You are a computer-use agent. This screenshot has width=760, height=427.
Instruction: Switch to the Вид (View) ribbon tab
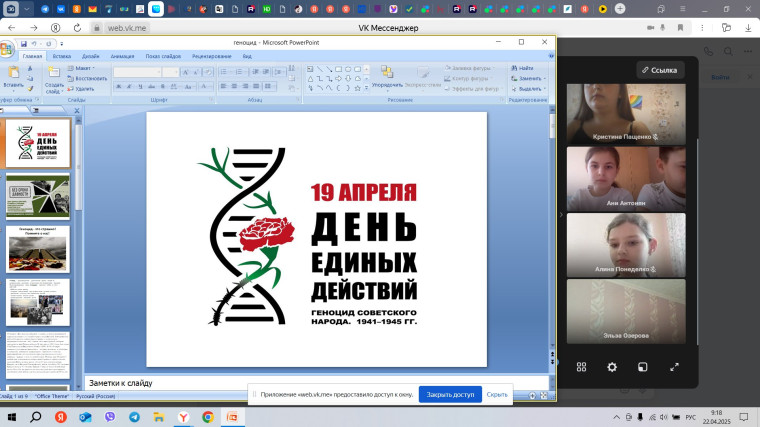[247, 56]
